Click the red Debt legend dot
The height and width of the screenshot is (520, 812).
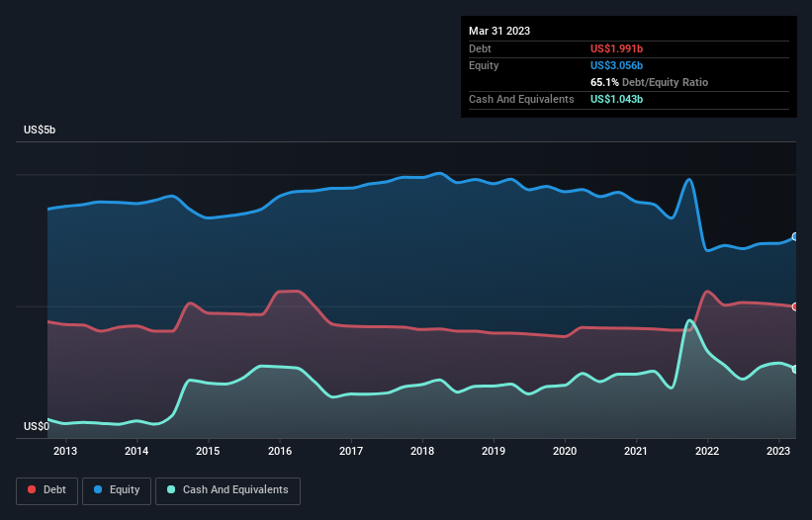tap(32, 489)
